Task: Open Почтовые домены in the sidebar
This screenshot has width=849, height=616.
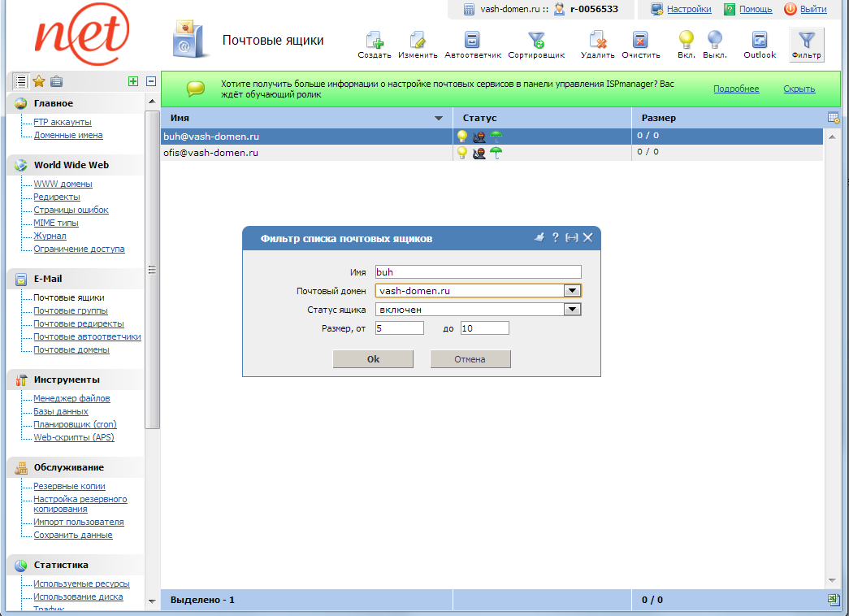Action: click(71, 350)
